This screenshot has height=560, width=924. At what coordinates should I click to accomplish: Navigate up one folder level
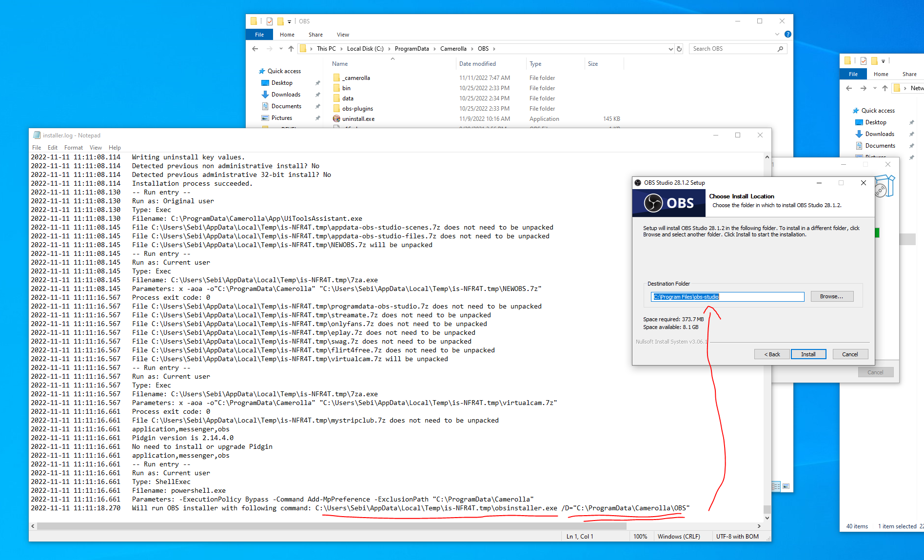(291, 48)
